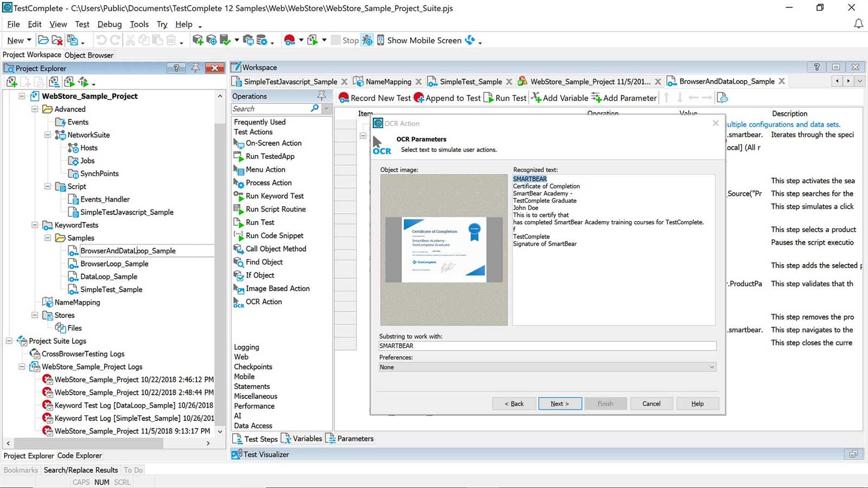Click the Record New Test icon
This screenshot has height=488, width=868.
pyautogui.click(x=343, y=98)
